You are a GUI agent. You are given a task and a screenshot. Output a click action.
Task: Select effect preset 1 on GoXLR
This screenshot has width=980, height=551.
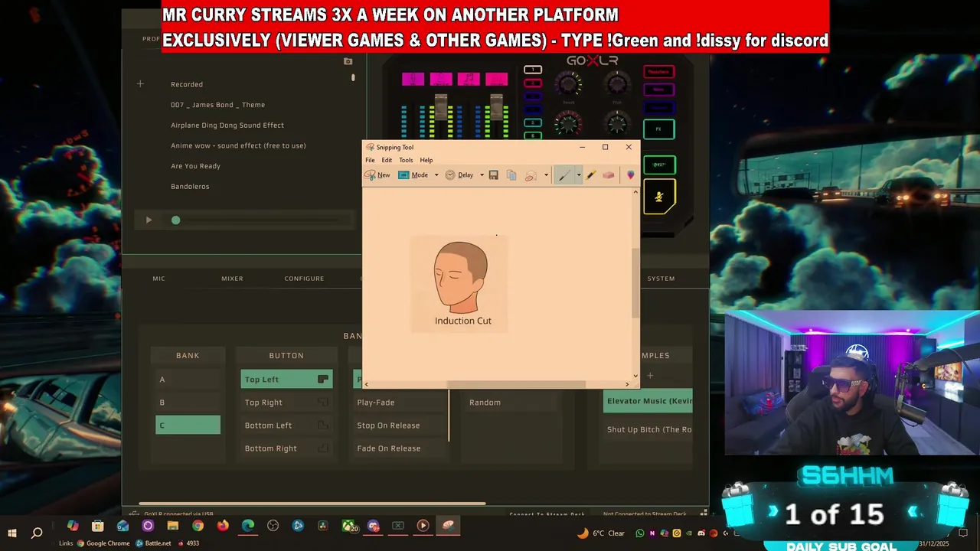coord(533,70)
